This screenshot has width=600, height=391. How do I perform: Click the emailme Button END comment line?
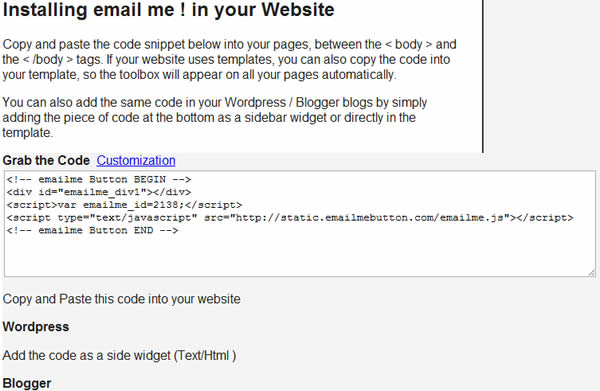click(x=92, y=230)
